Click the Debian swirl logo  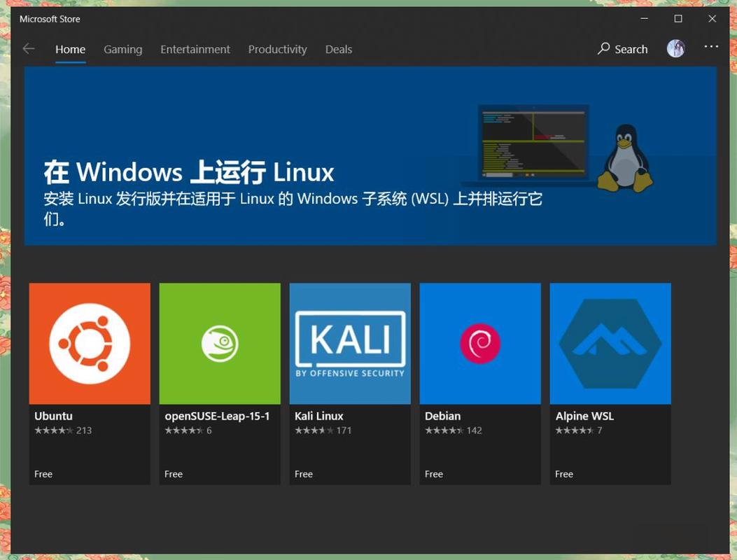tap(480, 343)
